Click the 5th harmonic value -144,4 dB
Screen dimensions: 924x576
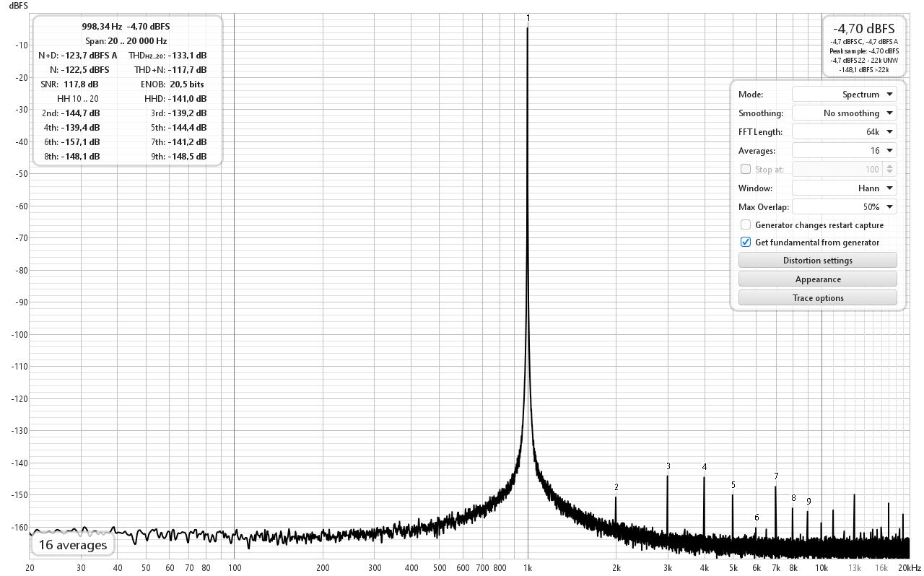point(188,128)
